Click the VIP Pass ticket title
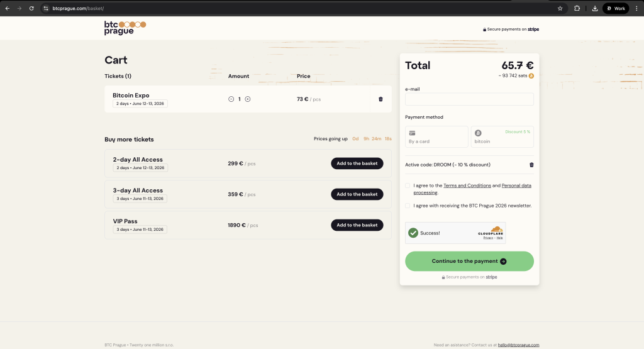The image size is (644, 349). 125,221
